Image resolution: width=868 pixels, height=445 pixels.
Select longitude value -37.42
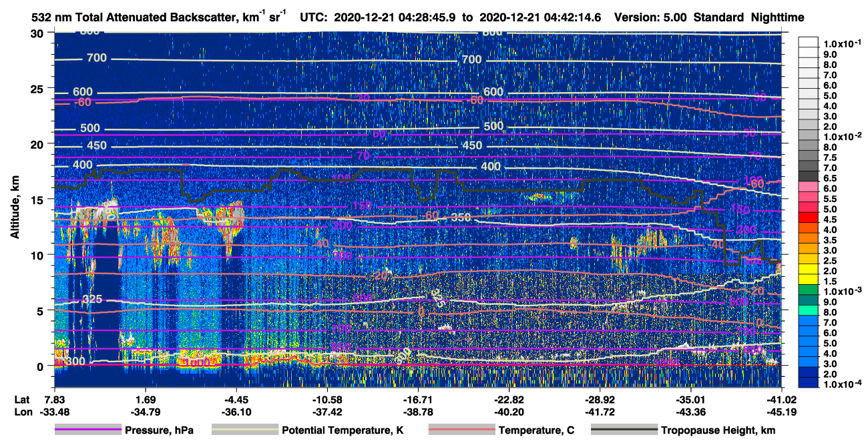327,411
